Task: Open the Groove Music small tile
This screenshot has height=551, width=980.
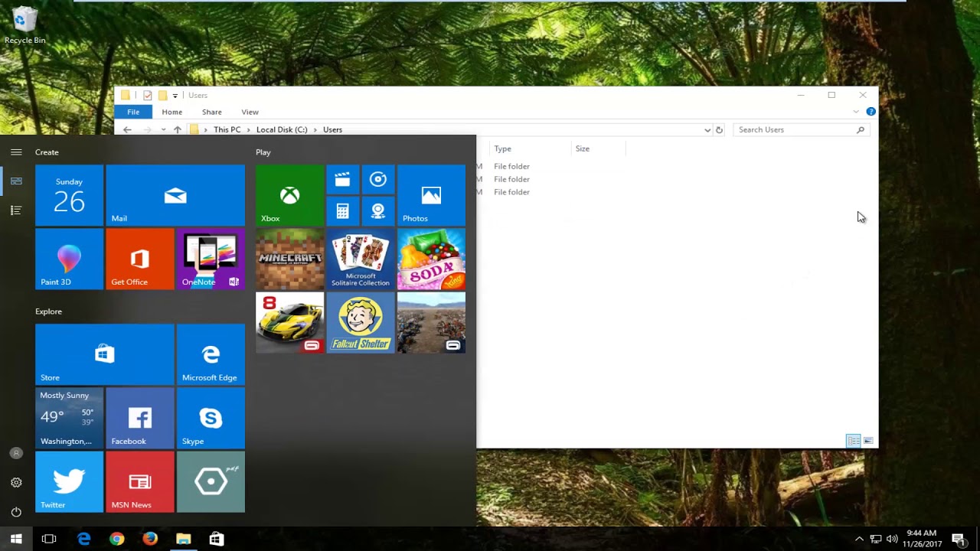Action: click(378, 179)
